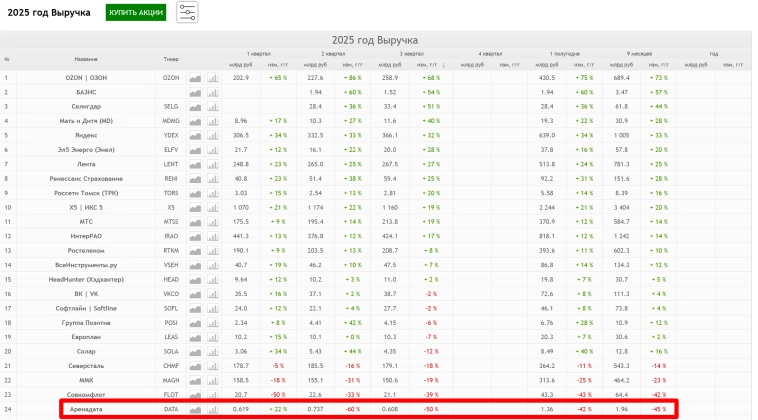This screenshot has width=758, height=420.
Task: Show the bar chart for Лента row
Action: [x=212, y=163]
